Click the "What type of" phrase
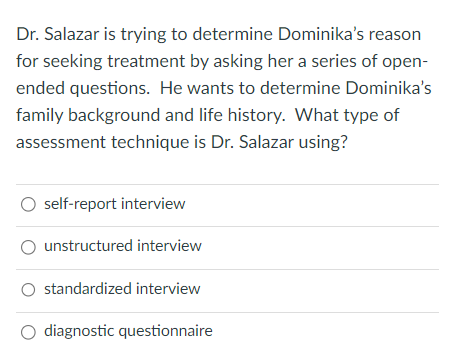452x363 pixels. (x=347, y=115)
